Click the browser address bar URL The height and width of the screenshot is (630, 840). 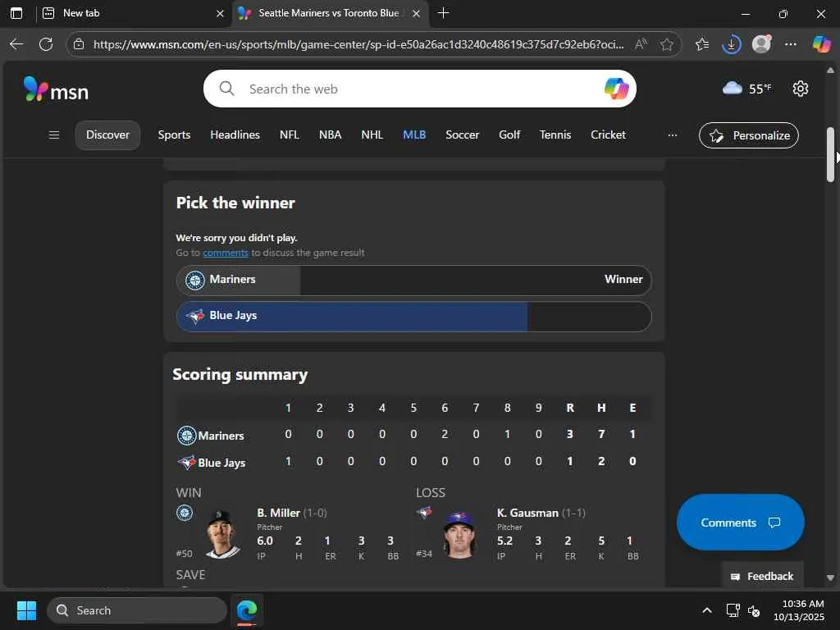(x=358, y=44)
